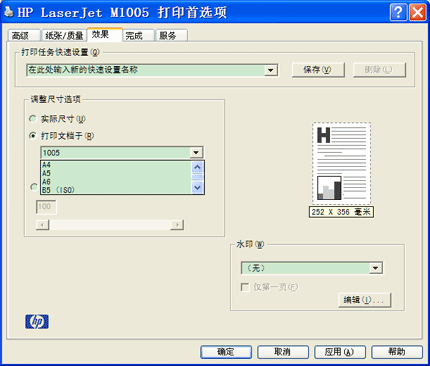430x366 pixels.
Task: Click the HP logo icon
Action: tap(37, 322)
